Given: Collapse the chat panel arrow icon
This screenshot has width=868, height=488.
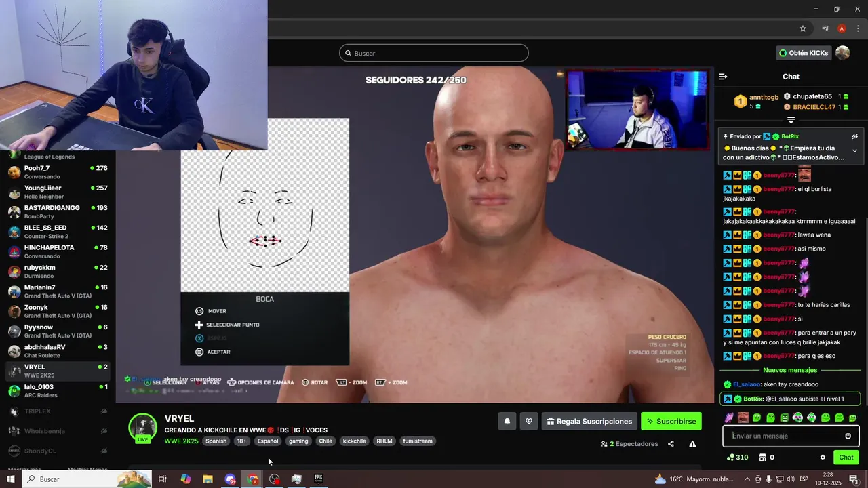Looking at the screenshot, I should pos(723,77).
